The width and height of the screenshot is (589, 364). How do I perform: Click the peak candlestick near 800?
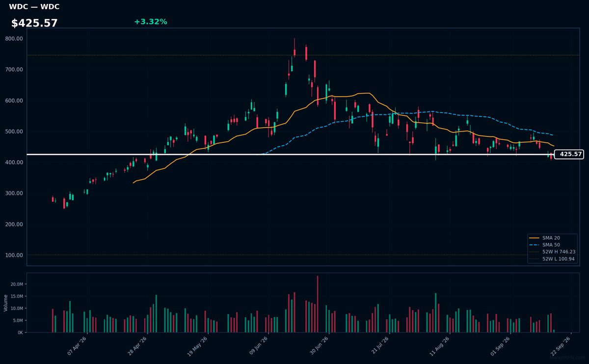coord(294,49)
